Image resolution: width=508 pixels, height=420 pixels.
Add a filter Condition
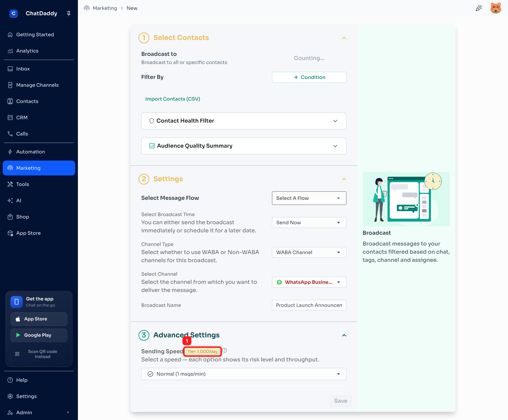point(309,77)
